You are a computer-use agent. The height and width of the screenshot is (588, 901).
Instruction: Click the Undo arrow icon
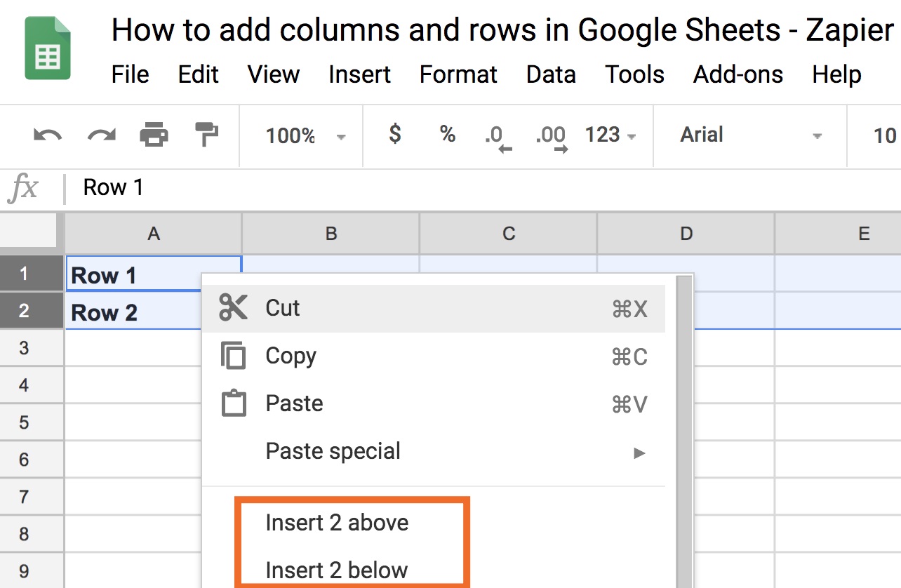[x=48, y=135]
